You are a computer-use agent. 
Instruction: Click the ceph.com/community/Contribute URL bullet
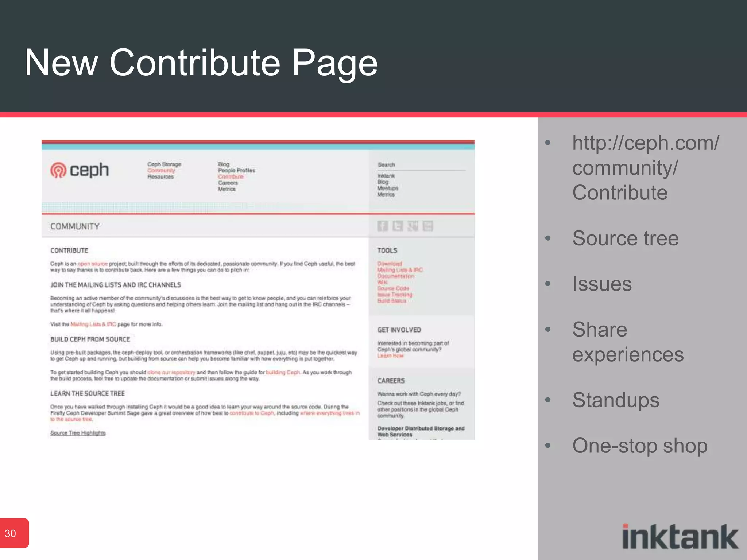pos(646,168)
